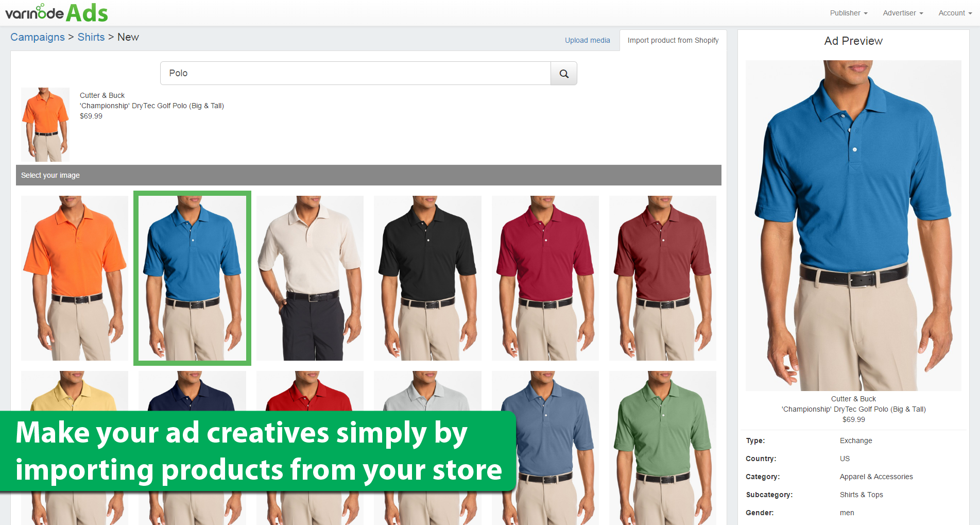Click Cutter & Buck brand in search result
The height and width of the screenshot is (525, 980).
click(x=102, y=95)
